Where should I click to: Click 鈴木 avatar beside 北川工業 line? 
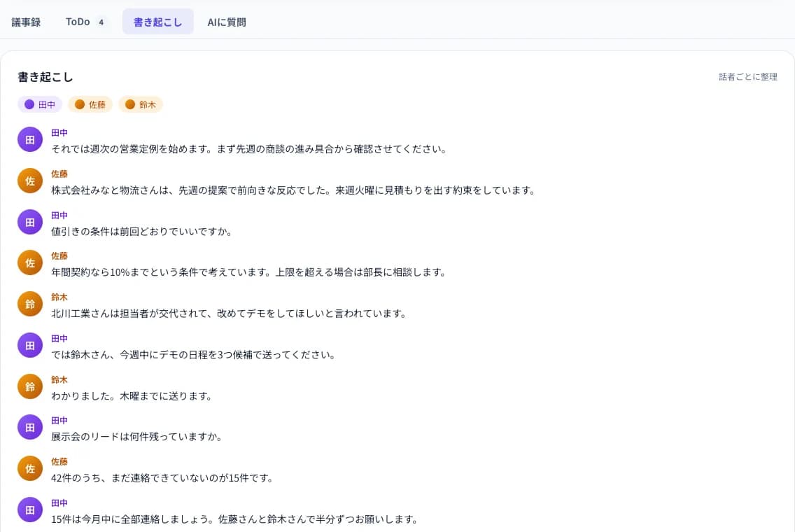[x=30, y=304]
